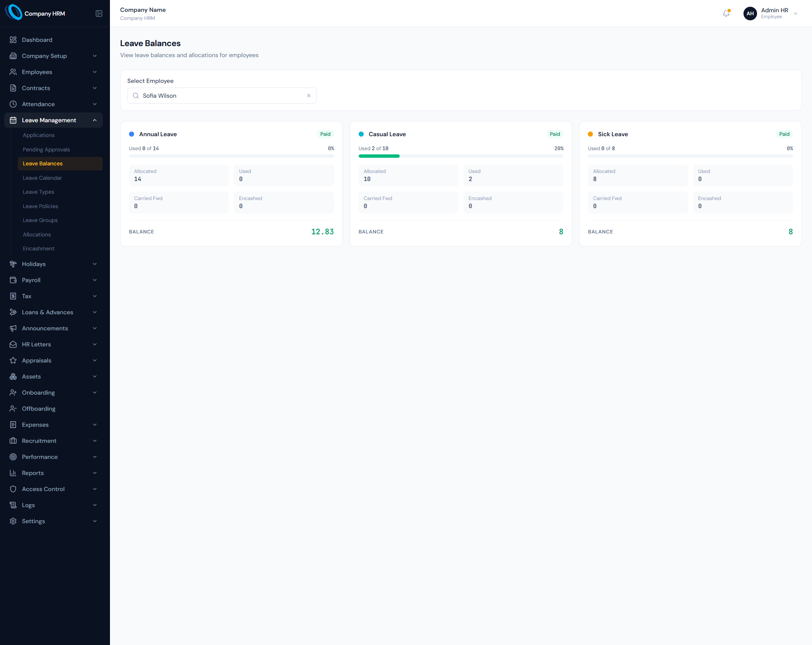The height and width of the screenshot is (645, 812).
Task: Click the Access Control shield icon
Action: [13, 489]
